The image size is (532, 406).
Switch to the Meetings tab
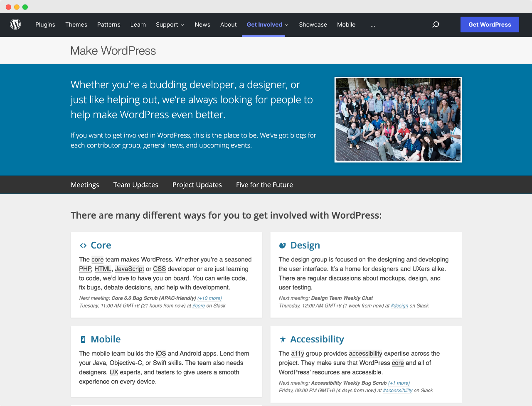pyautogui.click(x=85, y=185)
